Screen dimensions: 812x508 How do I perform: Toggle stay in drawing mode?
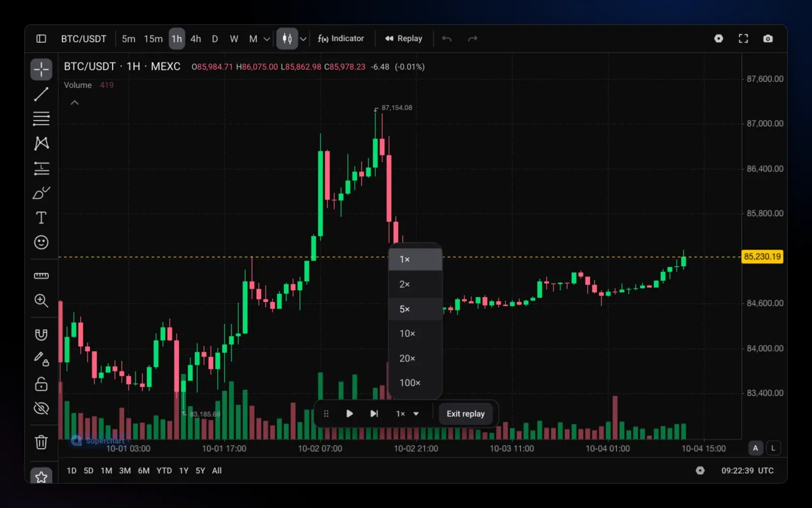(x=41, y=359)
